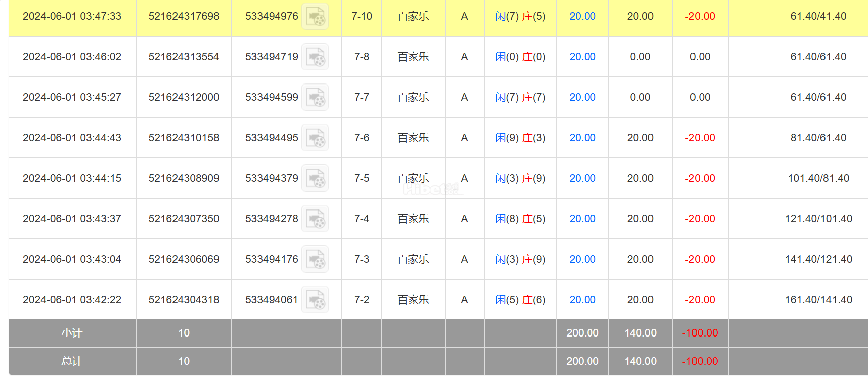The image size is (868, 378).
Task: Click bet amount 20.00 in 03:47:33 row
Action: (x=582, y=16)
